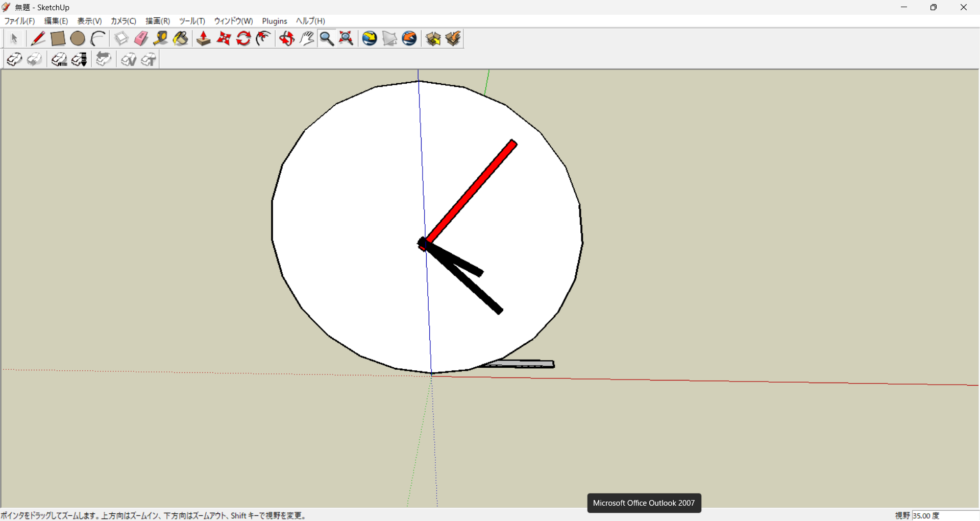Maximize or restore the SketchUp window
Viewport: 980px width, 521px height.
tap(934, 7)
